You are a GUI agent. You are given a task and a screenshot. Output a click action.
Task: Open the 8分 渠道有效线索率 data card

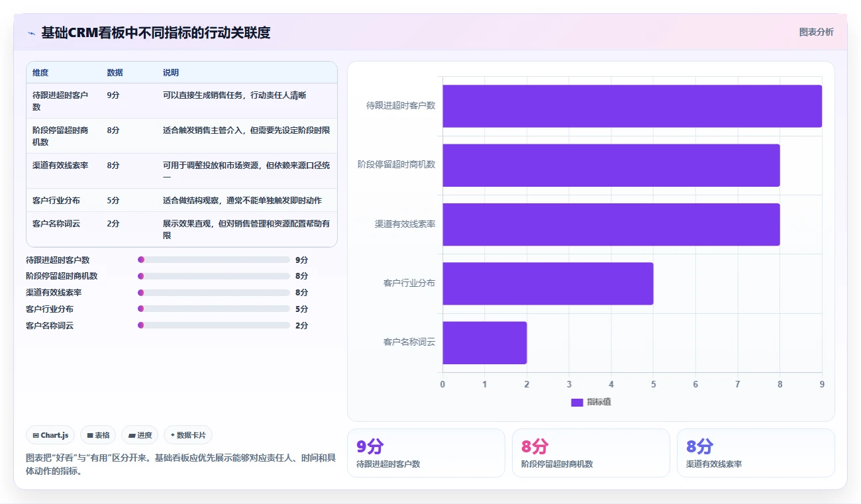pyautogui.click(x=756, y=453)
